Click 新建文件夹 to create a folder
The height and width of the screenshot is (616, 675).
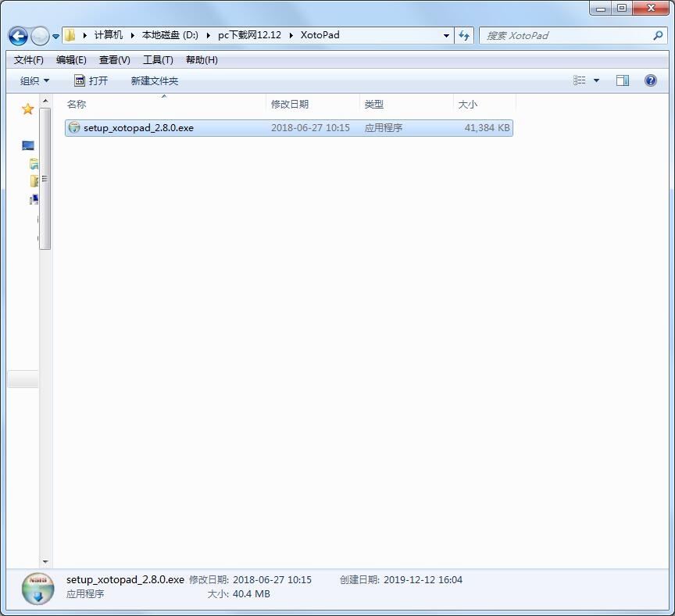tap(155, 81)
